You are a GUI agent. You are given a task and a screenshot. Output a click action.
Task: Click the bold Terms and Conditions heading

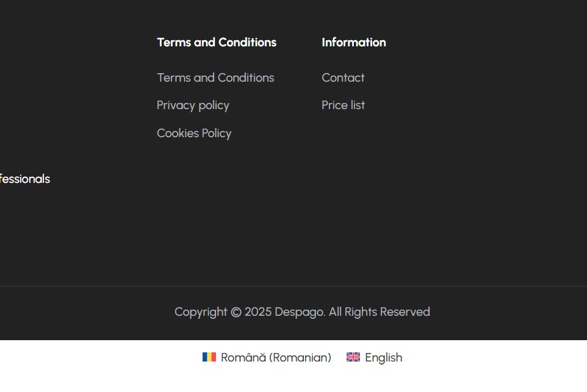pos(217,42)
